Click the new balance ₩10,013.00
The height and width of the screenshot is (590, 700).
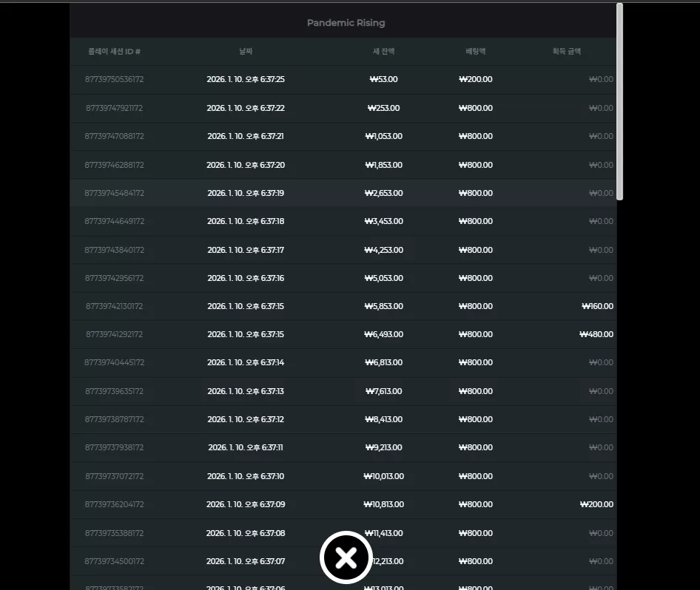coord(383,476)
